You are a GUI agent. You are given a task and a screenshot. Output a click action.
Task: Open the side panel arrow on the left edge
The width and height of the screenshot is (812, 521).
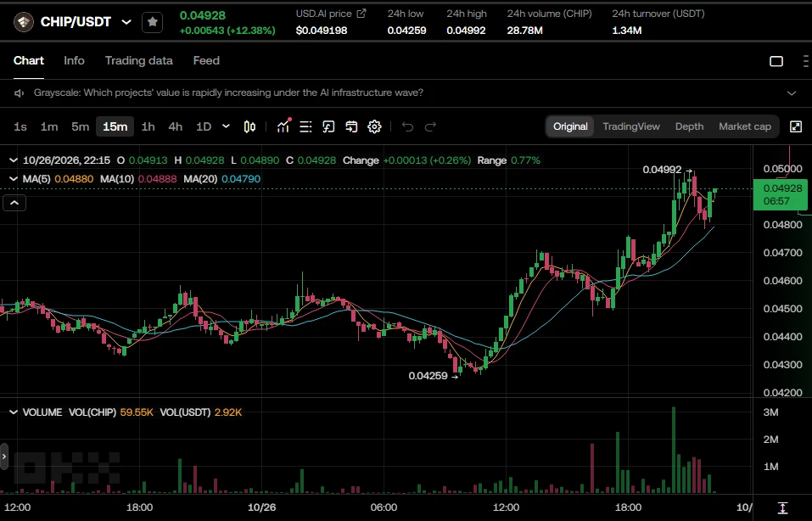(x=4, y=457)
